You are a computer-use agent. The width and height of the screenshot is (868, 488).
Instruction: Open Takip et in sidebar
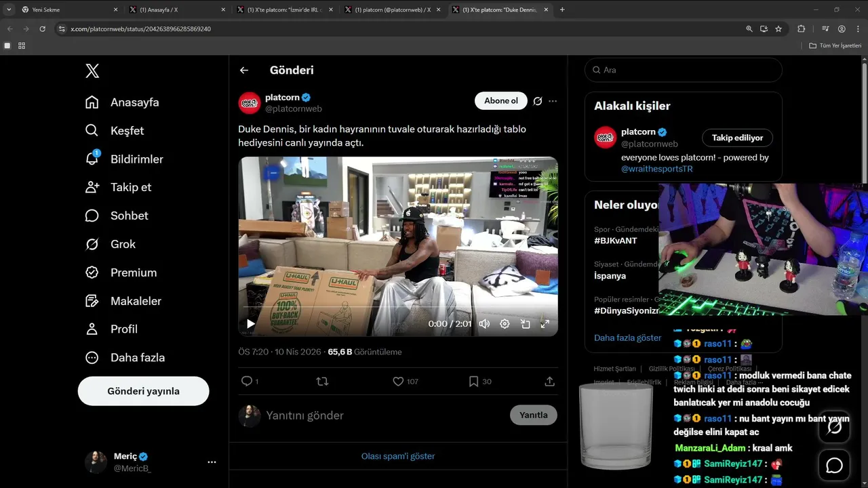coord(118,188)
